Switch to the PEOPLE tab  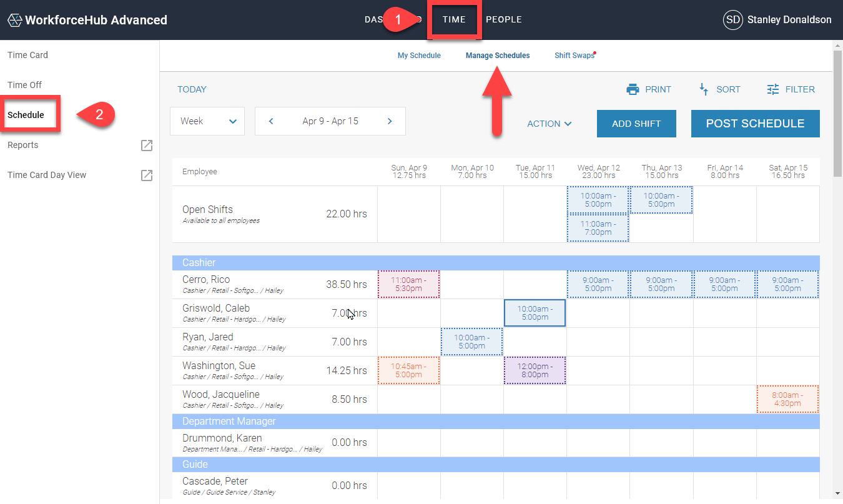tap(503, 19)
